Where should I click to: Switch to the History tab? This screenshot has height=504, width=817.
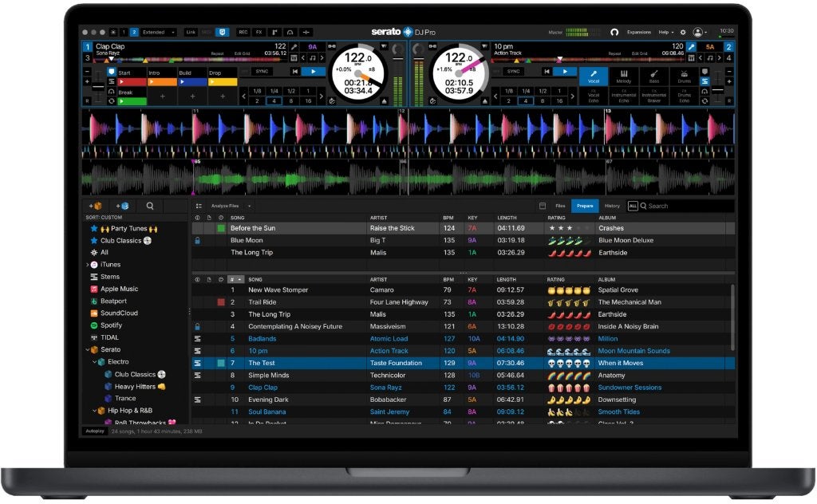[x=612, y=207]
